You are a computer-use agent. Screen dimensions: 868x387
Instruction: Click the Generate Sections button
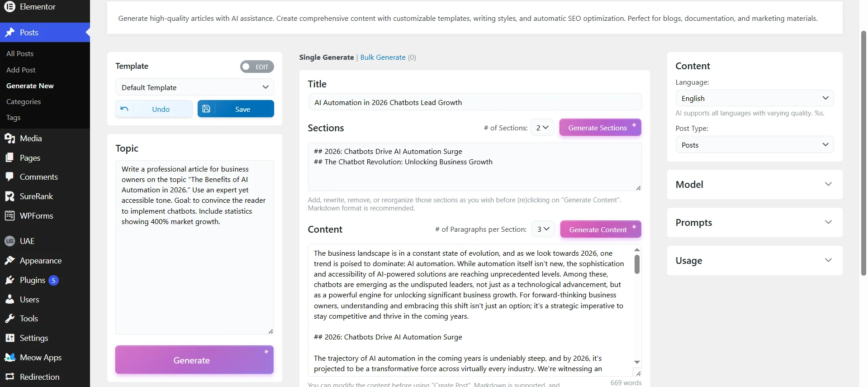click(x=600, y=127)
